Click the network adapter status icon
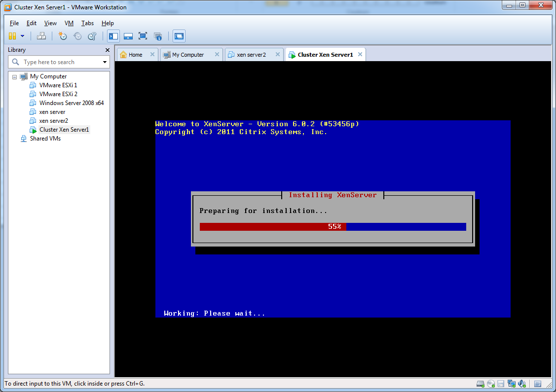The width and height of the screenshot is (556, 392). click(x=512, y=384)
